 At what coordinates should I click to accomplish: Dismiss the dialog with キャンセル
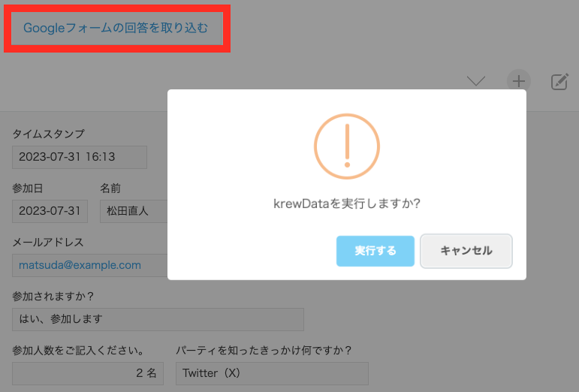[x=466, y=251]
